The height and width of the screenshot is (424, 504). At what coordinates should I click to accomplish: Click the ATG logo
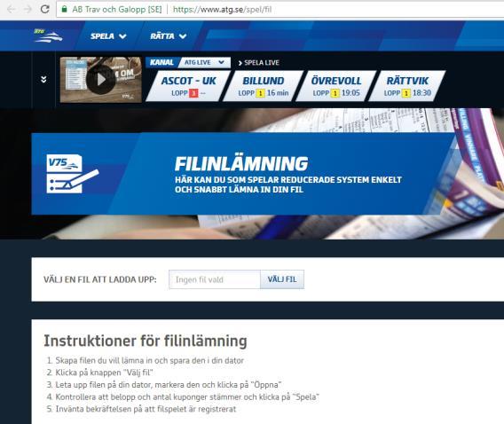(x=48, y=35)
